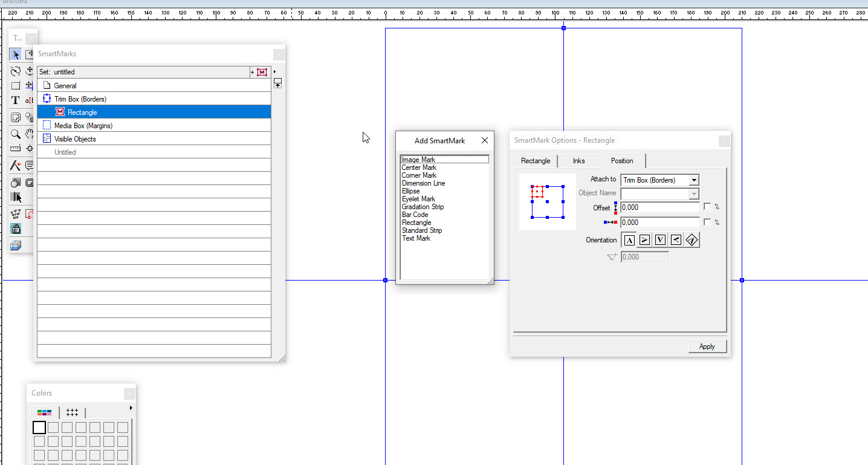The width and height of the screenshot is (868, 465).
Task: Switch to the Rectangle tab
Action: click(x=536, y=161)
